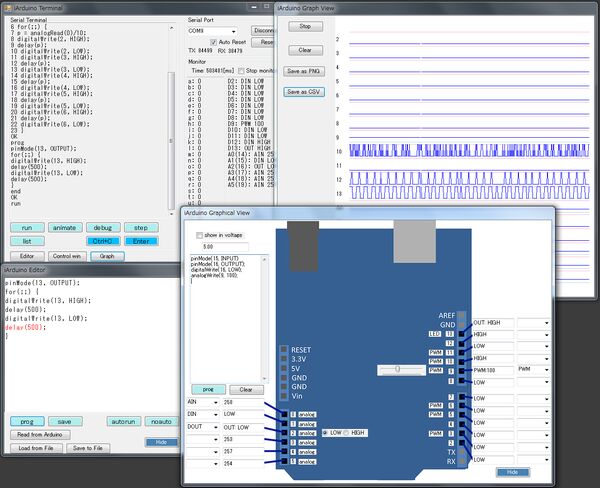Click Save as CSV button
600x488 pixels.
(x=304, y=91)
